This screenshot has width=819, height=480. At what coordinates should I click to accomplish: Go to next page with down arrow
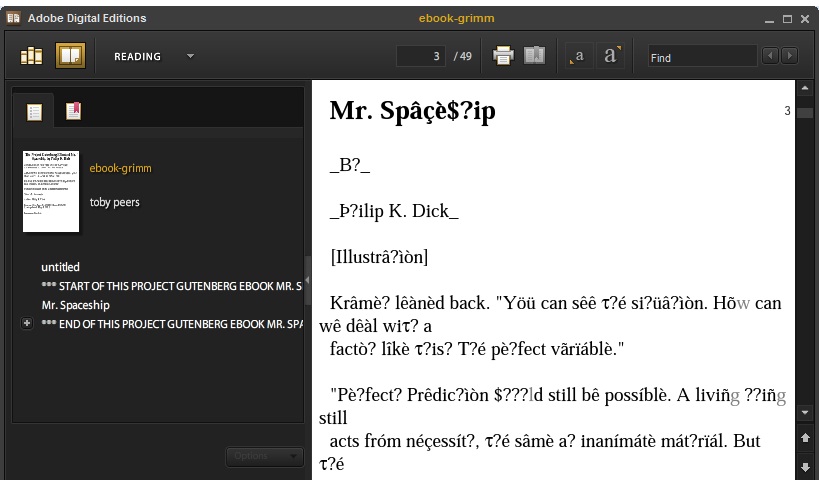coord(804,466)
